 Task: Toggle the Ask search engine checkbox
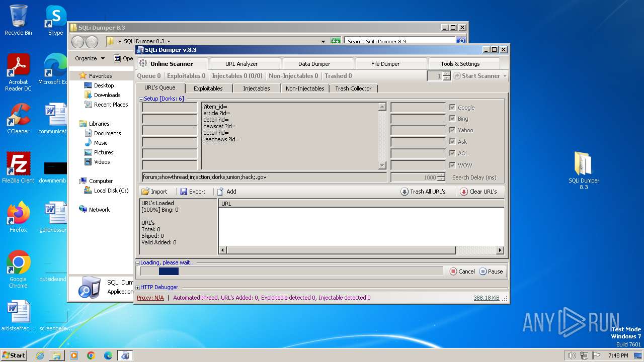click(452, 141)
